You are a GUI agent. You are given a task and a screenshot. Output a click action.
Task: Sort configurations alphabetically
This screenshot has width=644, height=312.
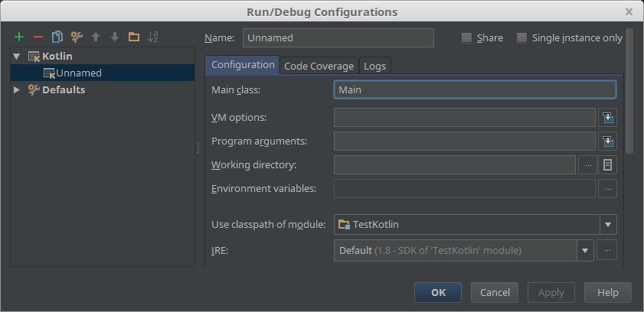153,37
